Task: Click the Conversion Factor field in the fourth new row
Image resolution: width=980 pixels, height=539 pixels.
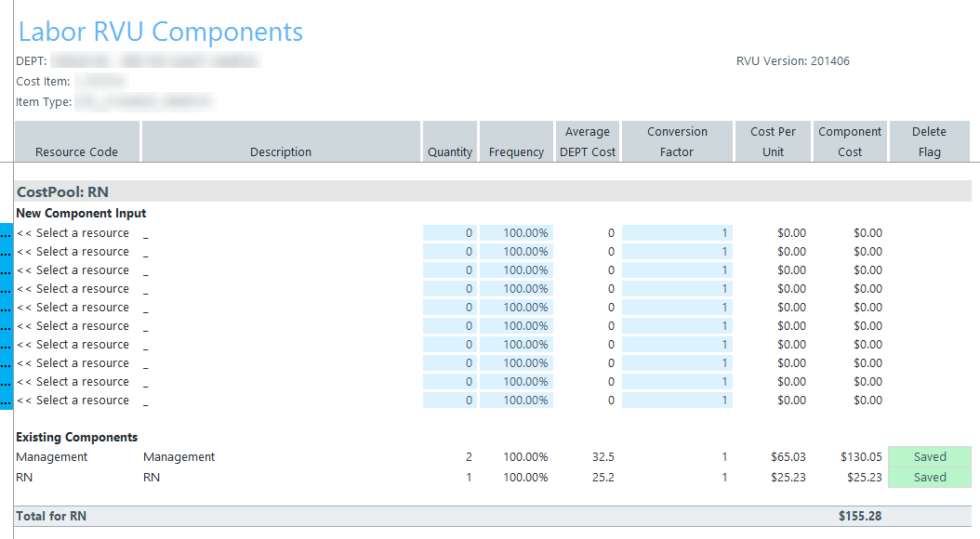Action: coord(677,289)
